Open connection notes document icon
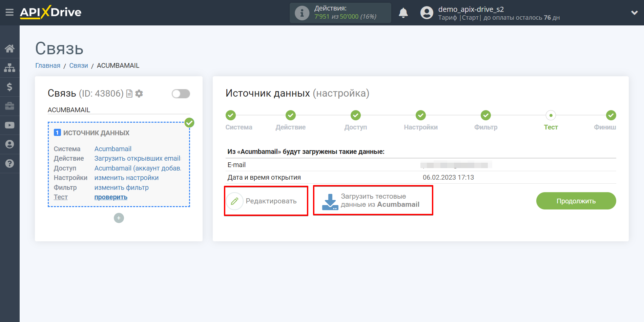This screenshot has height=322, width=644. (x=129, y=94)
